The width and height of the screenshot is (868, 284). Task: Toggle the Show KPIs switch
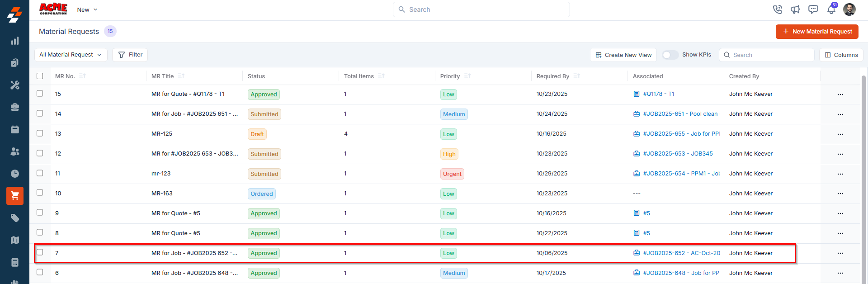(x=670, y=55)
